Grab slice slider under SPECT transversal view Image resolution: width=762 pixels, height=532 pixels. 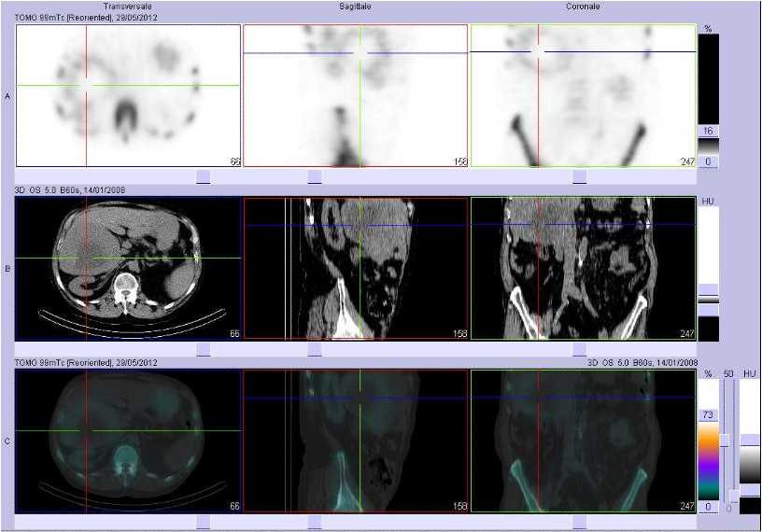point(204,176)
